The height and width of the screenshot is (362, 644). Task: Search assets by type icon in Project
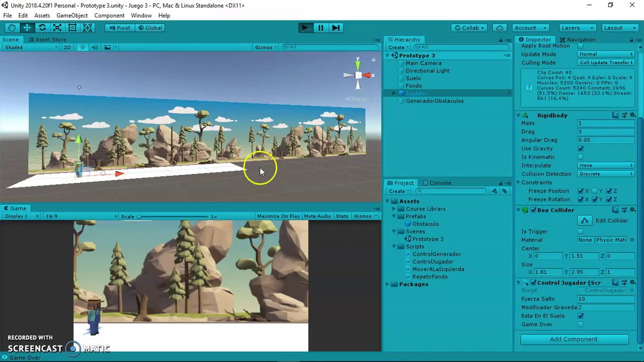click(x=495, y=191)
